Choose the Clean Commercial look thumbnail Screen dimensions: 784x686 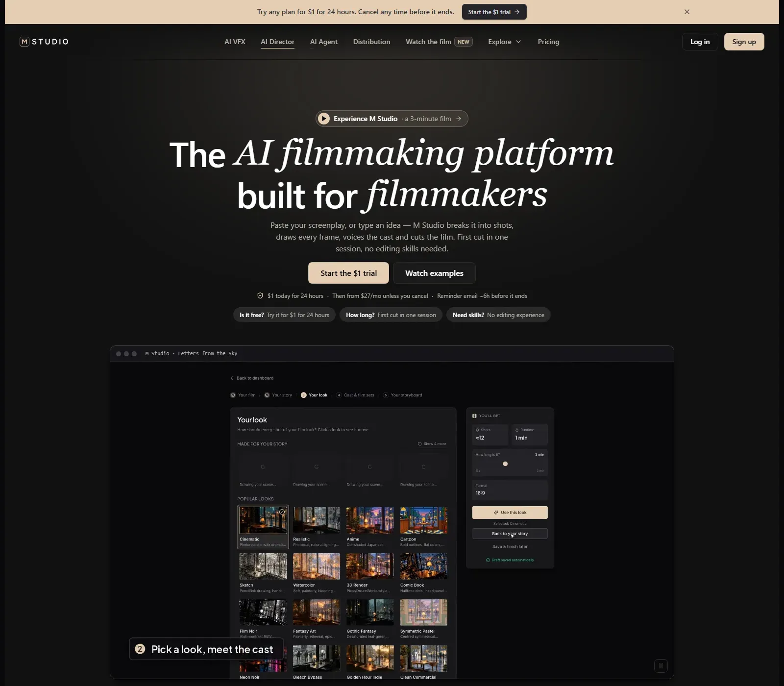[423, 659]
